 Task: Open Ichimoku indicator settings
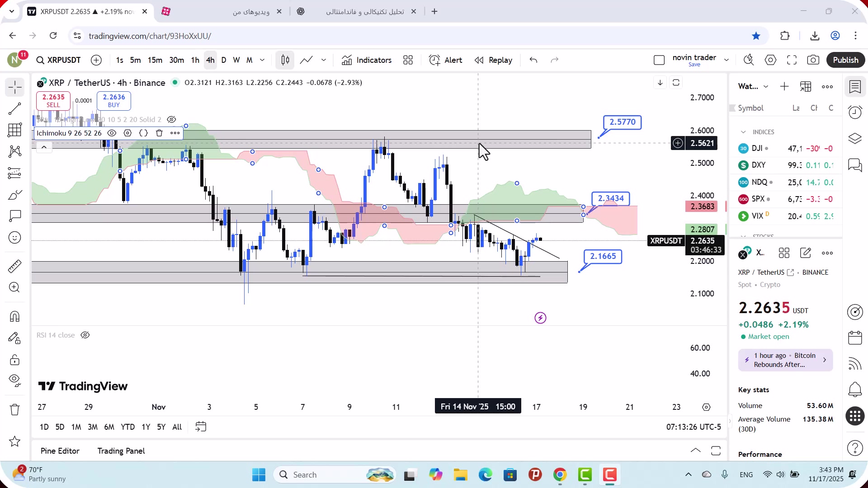click(128, 133)
